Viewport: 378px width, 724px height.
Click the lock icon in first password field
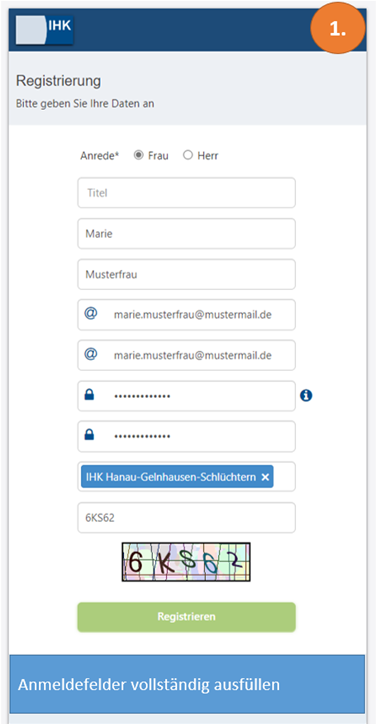pyautogui.click(x=90, y=395)
